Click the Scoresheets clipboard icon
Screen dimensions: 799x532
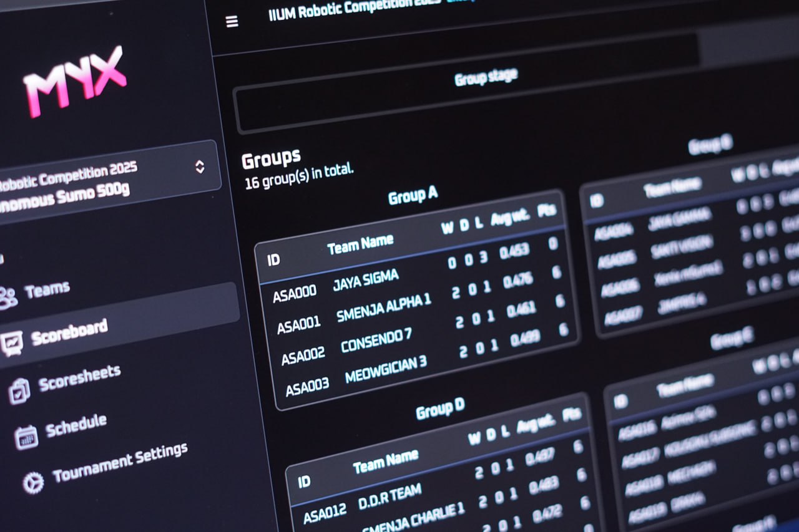pyautogui.click(x=19, y=391)
